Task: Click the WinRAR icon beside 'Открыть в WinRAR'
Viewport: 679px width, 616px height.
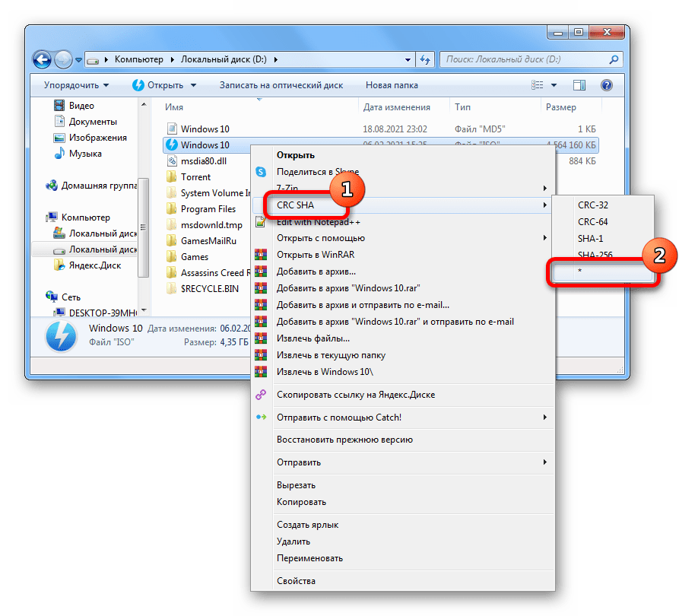Action: pyautogui.click(x=261, y=255)
